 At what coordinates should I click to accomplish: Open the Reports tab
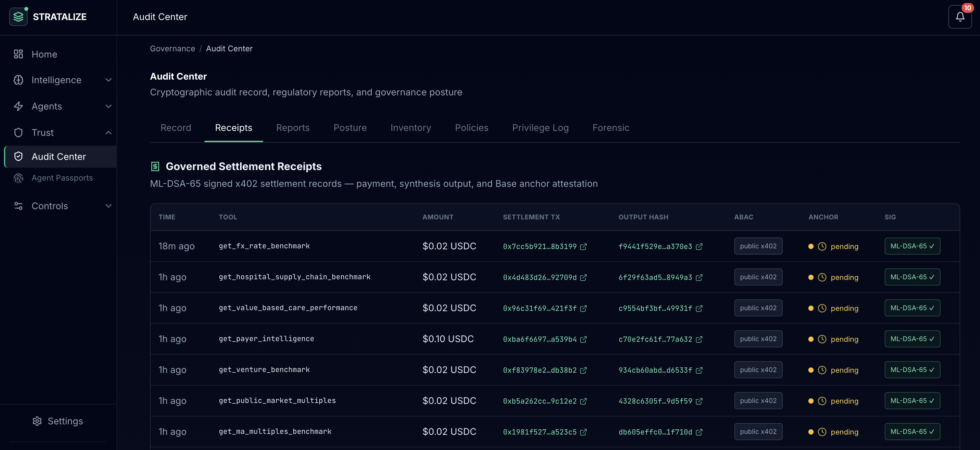coord(293,127)
